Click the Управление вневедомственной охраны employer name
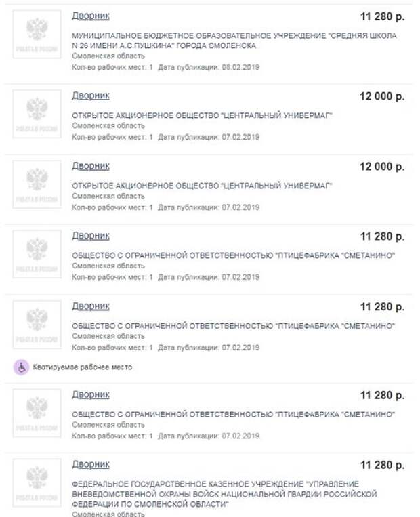The image size is (420, 517). pyautogui.click(x=224, y=495)
